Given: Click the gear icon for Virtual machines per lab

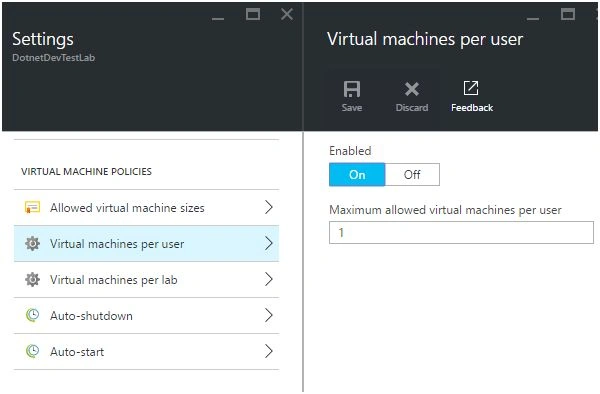Looking at the screenshot, I should click(x=33, y=280).
